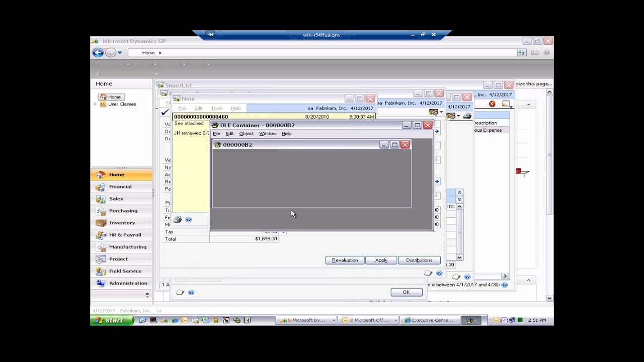Image resolution: width=644 pixels, height=362 pixels.
Task: Open Tools menu in the Note window
Action: click(x=217, y=108)
